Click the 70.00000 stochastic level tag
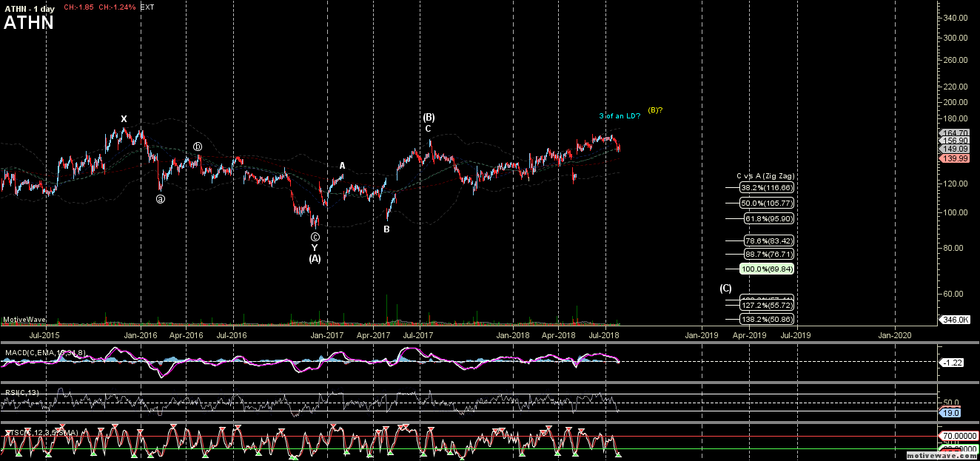This screenshot has height=461, width=980. pyautogui.click(x=958, y=437)
